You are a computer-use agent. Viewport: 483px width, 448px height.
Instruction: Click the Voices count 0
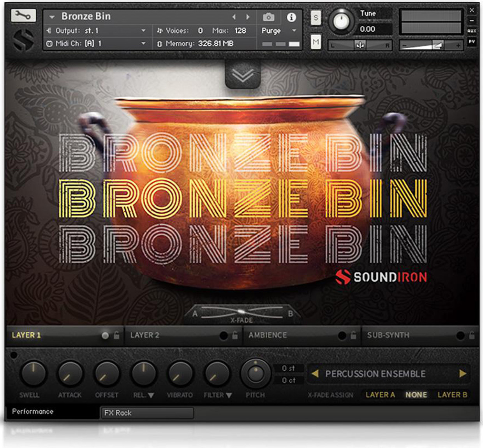200,30
